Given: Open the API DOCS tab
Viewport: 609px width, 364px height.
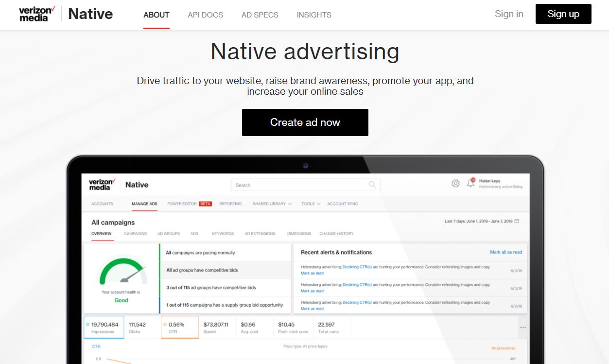Looking at the screenshot, I should pyautogui.click(x=206, y=15).
